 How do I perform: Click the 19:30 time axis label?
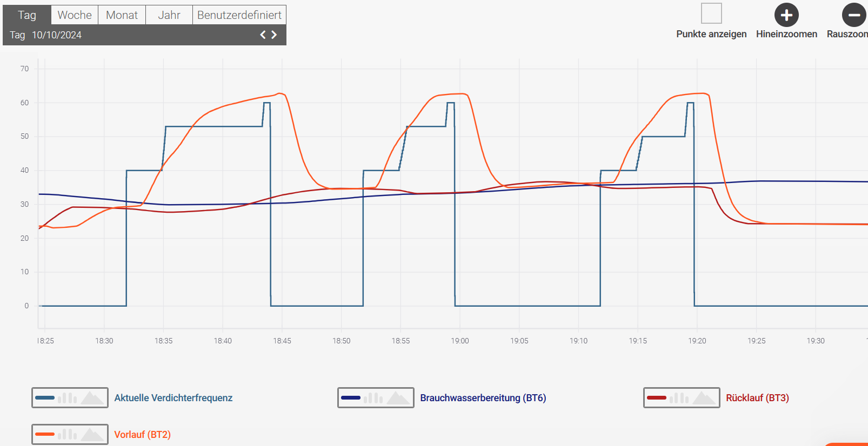click(816, 341)
